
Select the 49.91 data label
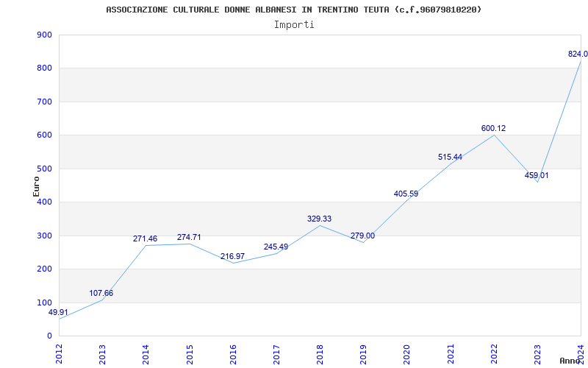(58, 312)
